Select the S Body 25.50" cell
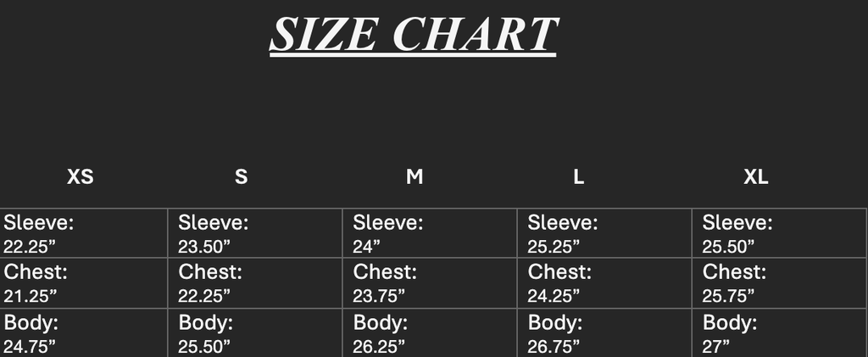Viewport: 868px width, 357px height. 258,333
